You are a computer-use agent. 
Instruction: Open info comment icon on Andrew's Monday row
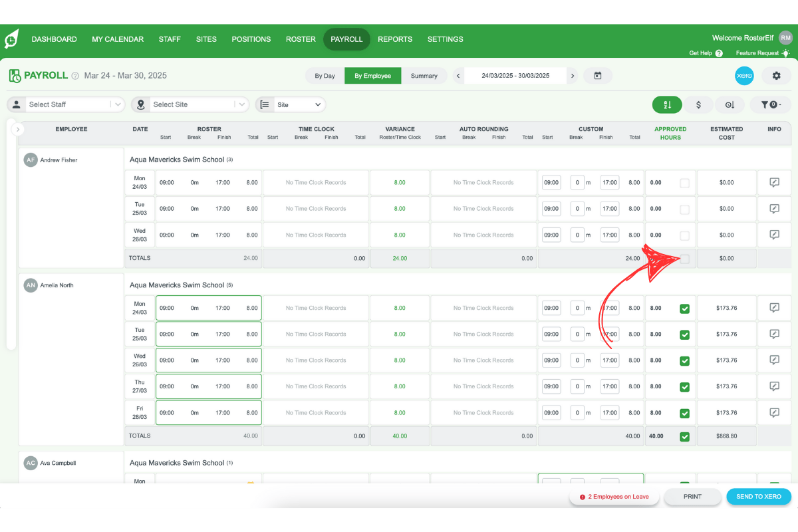pyautogui.click(x=774, y=182)
